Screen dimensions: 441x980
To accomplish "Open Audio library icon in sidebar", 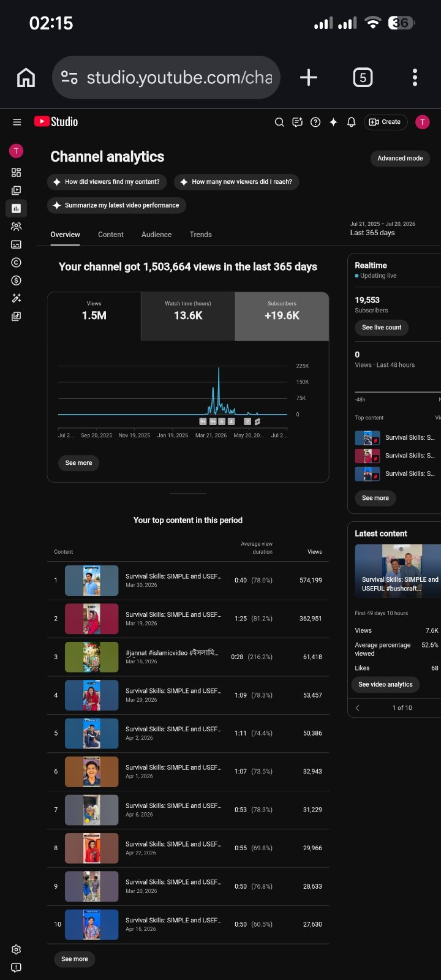I will [17, 317].
